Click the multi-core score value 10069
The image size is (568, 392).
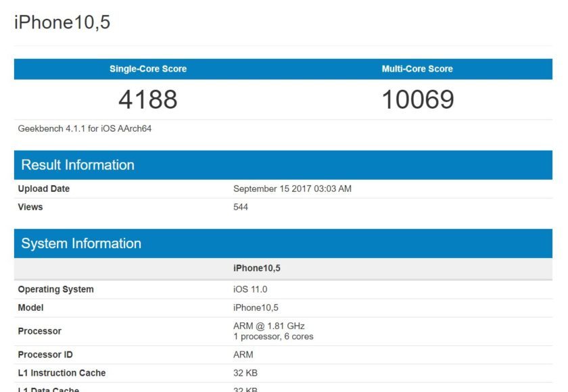point(418,99)
